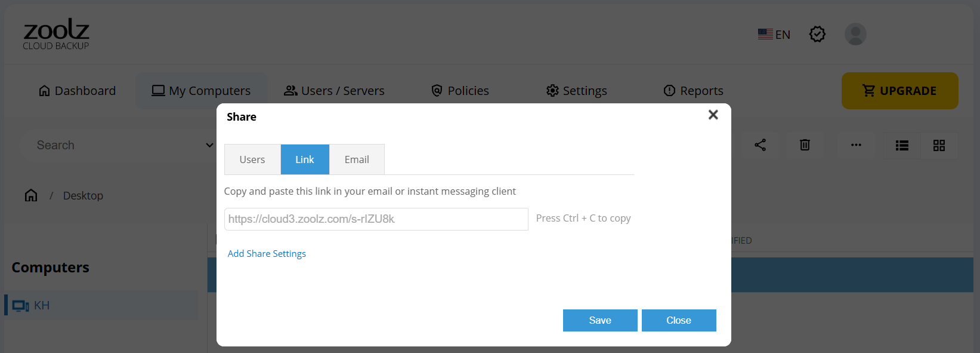
Task: Select the Link tab
Action: pos(305,159)
